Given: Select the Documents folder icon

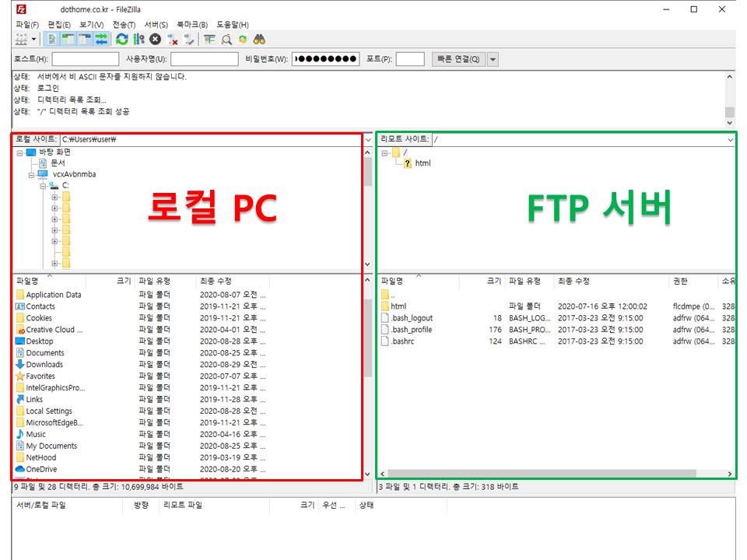Looking at the screenshot, I should [x=20, y=353].
